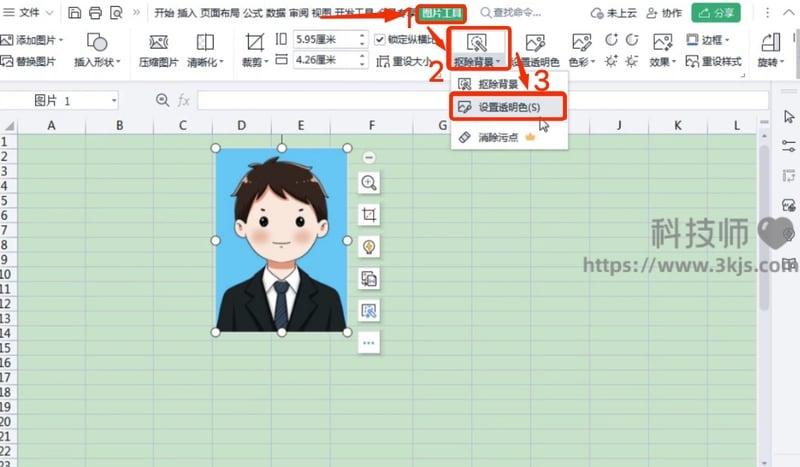Click the Save icon in quick access bar
This screenshot has height=467, width=800.
tap(74, 13)
